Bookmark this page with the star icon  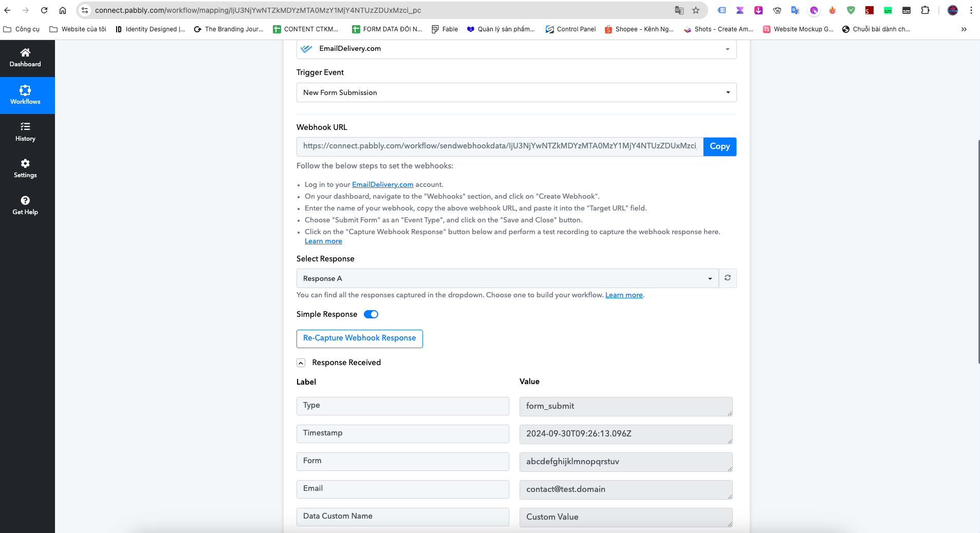[696, 10]
